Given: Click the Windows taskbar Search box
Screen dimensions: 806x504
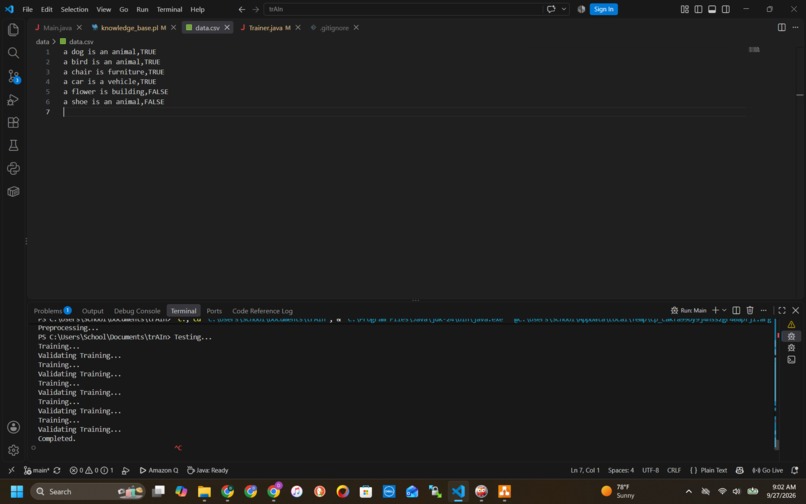Looking at the screenshot, I should point(88,492).
